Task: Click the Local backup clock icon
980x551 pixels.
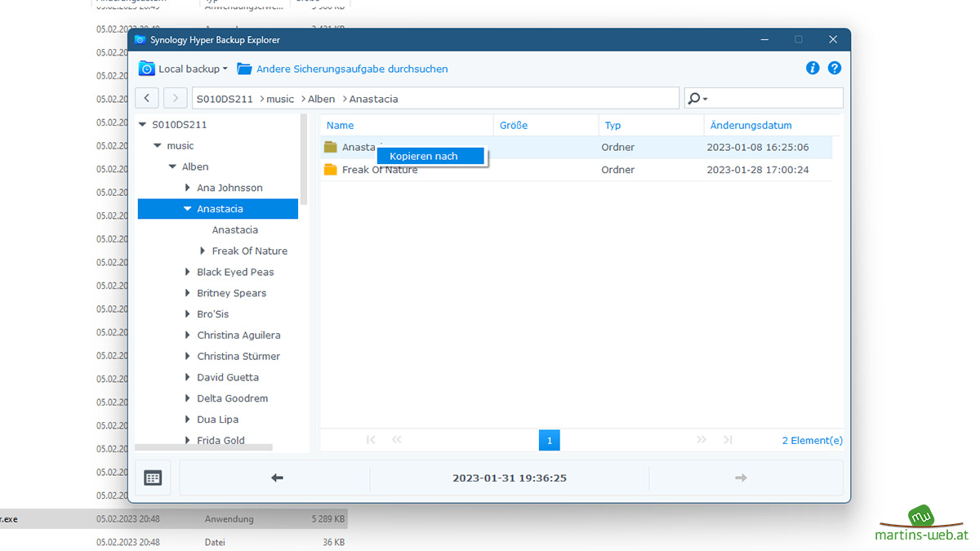Action: click(x=146, y=69)
